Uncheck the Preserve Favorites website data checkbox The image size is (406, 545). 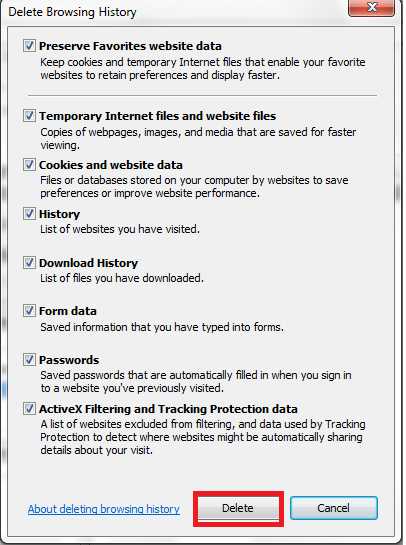pyautogui.click(x=29, y=46)
